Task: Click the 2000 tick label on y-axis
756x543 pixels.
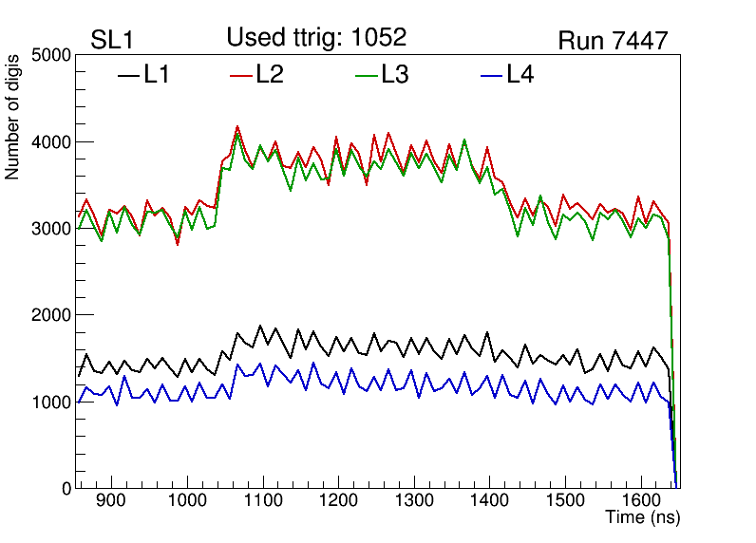Action: click(51, 315)
